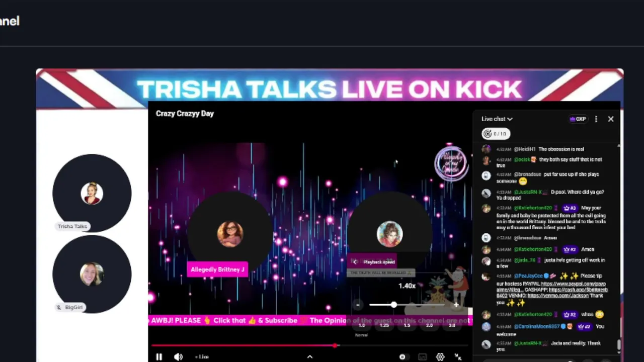Image resolution: width=644 pixels, height=362 pixels.
Task: Open the chat more options menu
Action: pyautogui.click(x=596, y=119)
